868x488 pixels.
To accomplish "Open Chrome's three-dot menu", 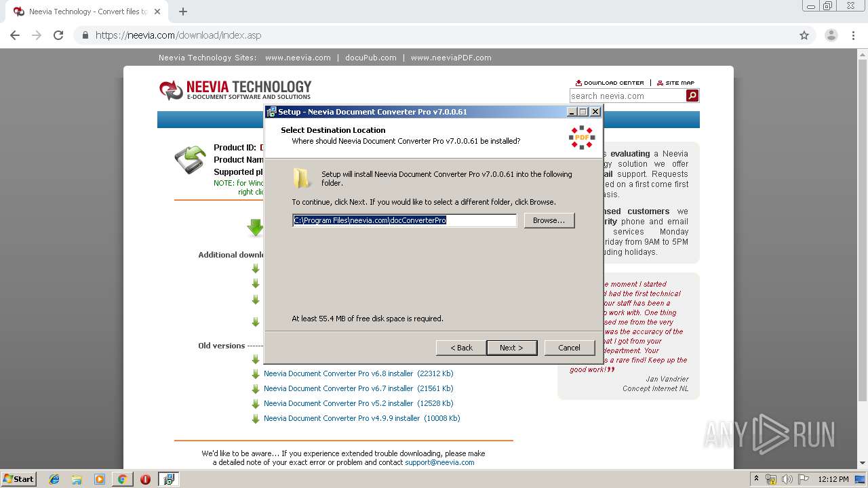I will (x=854, y=35).
